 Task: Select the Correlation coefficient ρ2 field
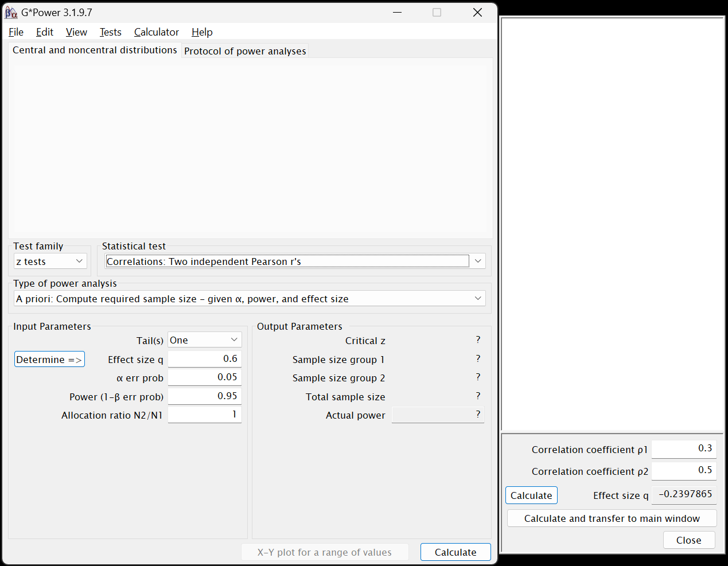pyautogui.click(x=684, y=471)
